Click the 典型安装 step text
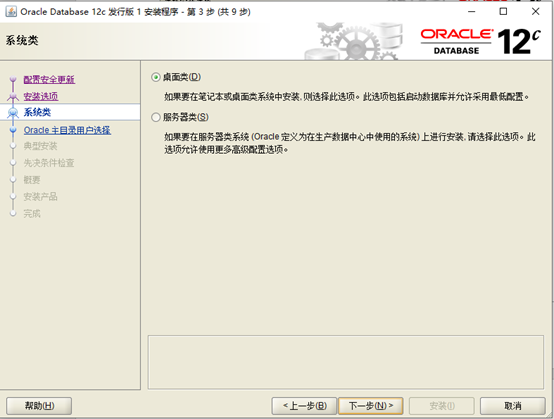 [x=40, y=146]
